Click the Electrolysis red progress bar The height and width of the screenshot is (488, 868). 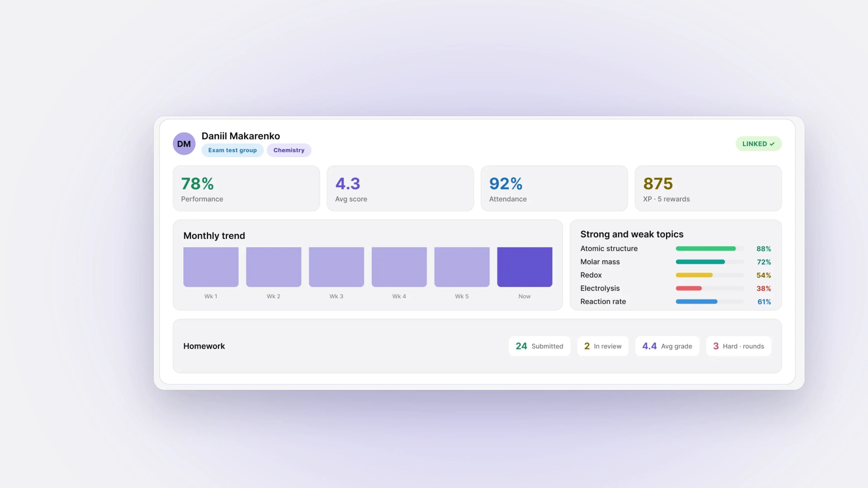coord(710,288)
